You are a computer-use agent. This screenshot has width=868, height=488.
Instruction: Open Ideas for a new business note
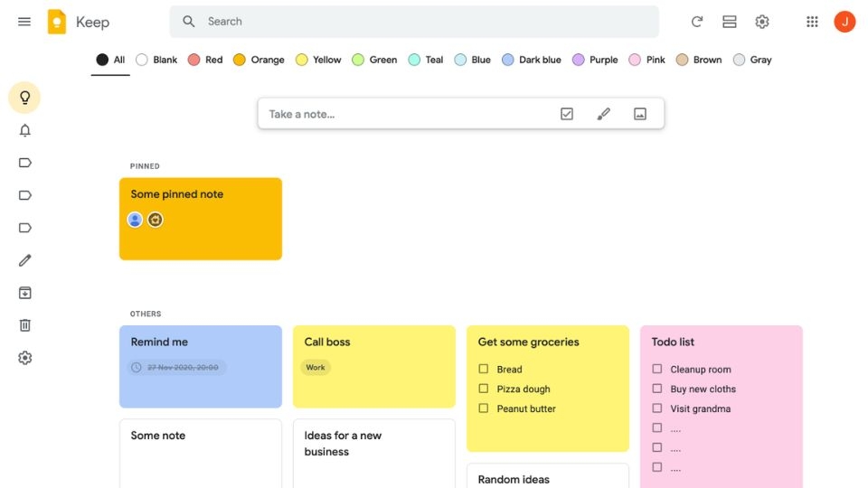coord(374,453)
